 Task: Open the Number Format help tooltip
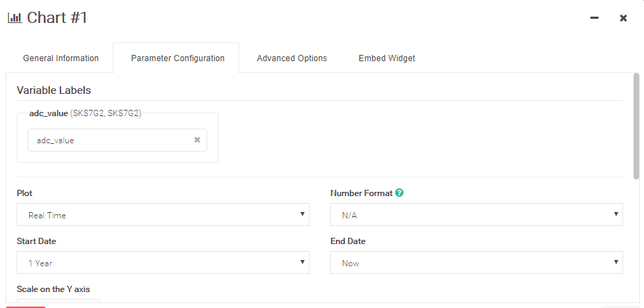click(399, 193)
